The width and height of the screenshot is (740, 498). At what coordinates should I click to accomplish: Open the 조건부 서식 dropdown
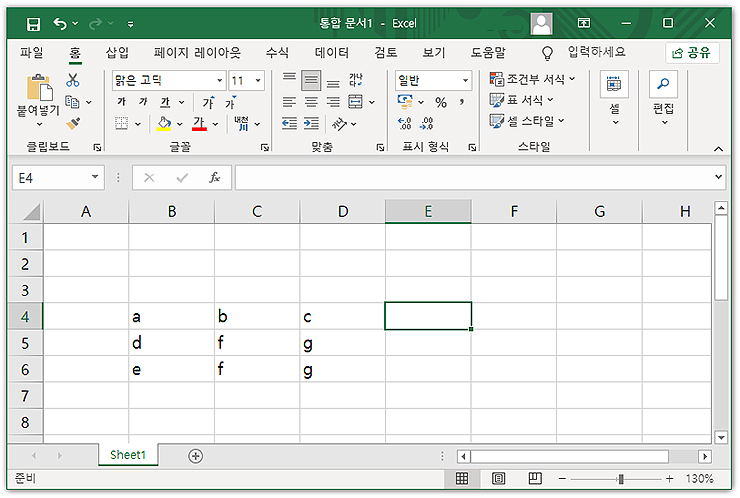[533, 79]
